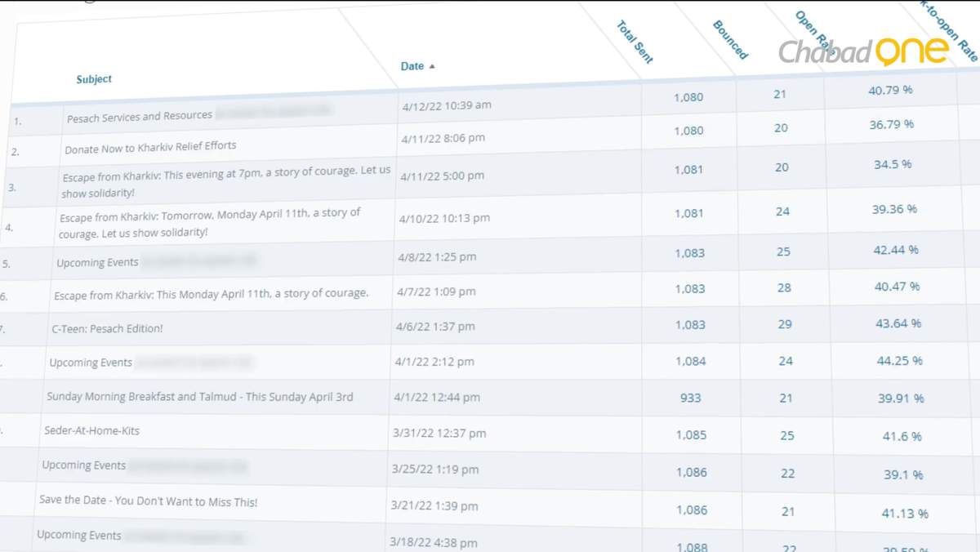Click the 39.36 % rate value
This screenshot has height=552, width=980.
tap(894, 209)
